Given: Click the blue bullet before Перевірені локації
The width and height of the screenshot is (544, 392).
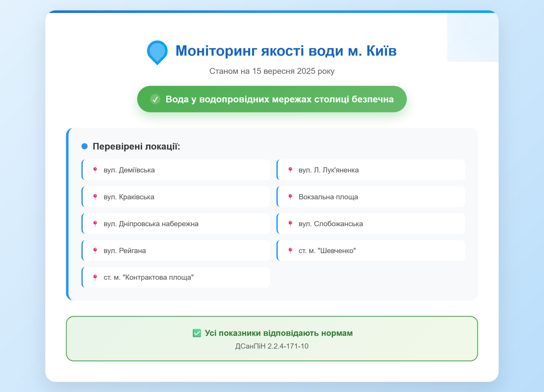Looking at the screenshot, I should click(85, 146).
